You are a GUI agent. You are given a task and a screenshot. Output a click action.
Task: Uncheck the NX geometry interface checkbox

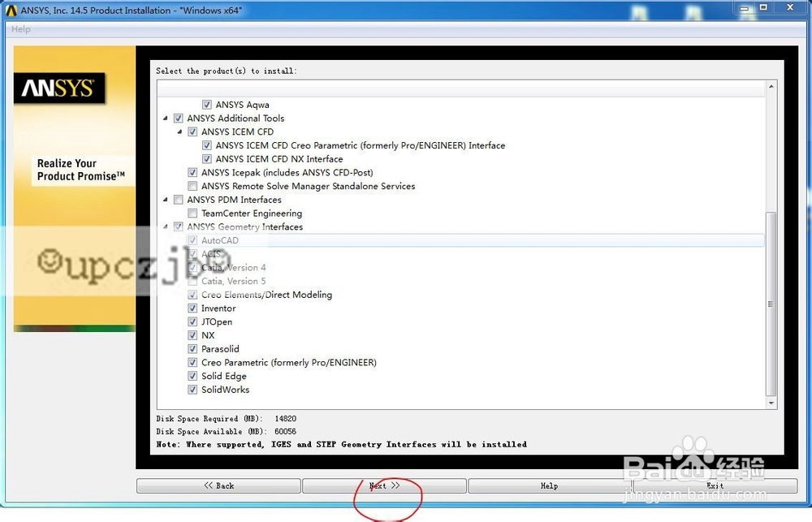tap(192, 335)
